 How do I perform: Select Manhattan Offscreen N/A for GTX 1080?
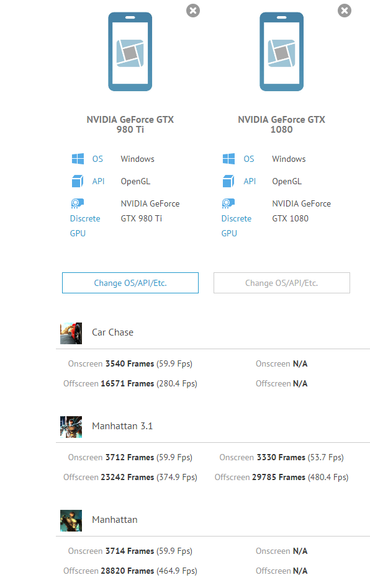coord(281,571)
